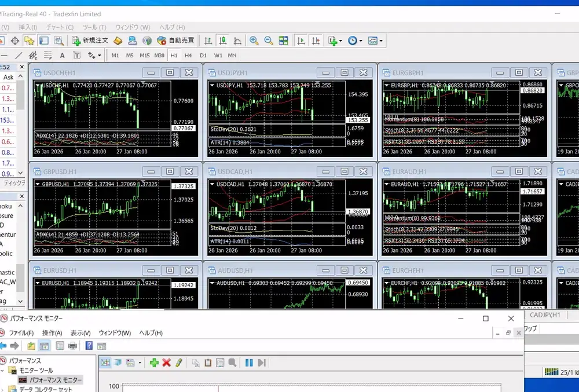Click the zoom in magnifier icon
Screen dimensions: 579x392
click(x=254, y=41)
